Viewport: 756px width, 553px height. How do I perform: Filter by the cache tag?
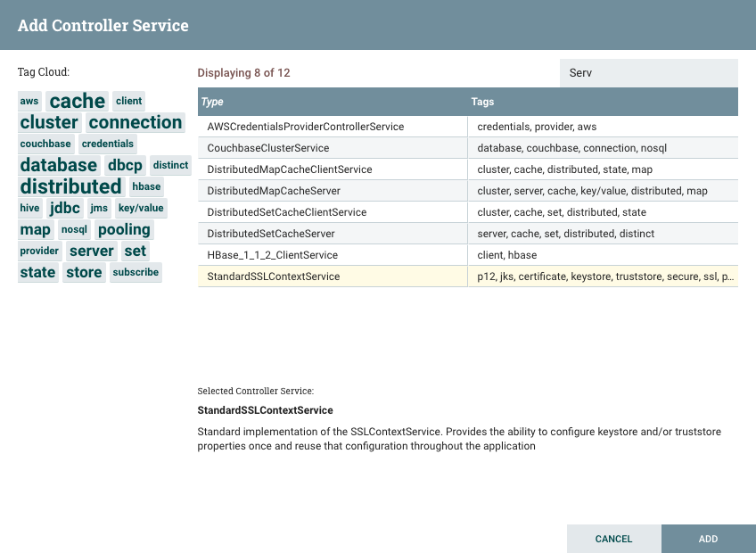(x=78, y=101)
